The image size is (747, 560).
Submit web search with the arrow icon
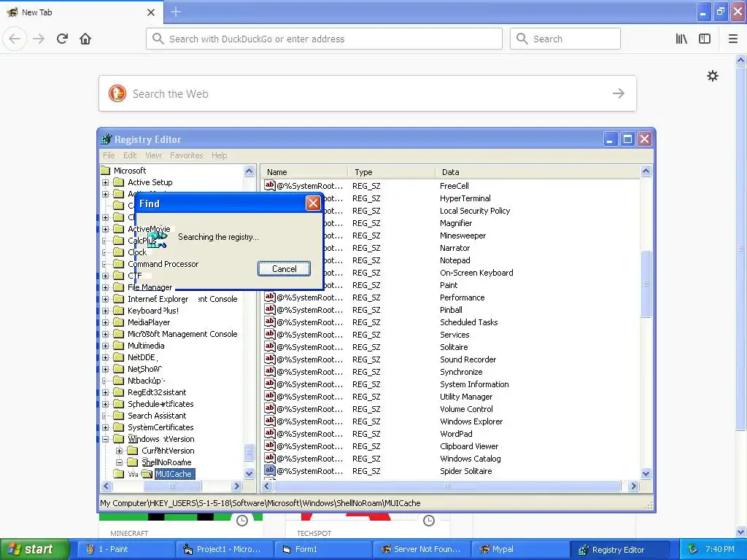tap(619, 93)
